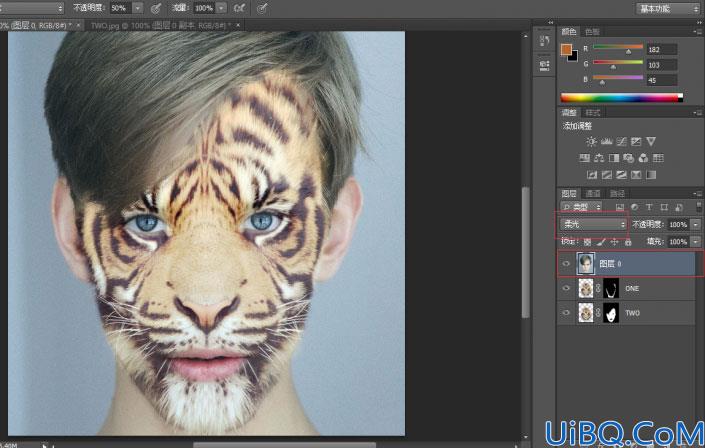Toggle lock position (move icon)
The image size is (705, 448).
click(615, 242)
